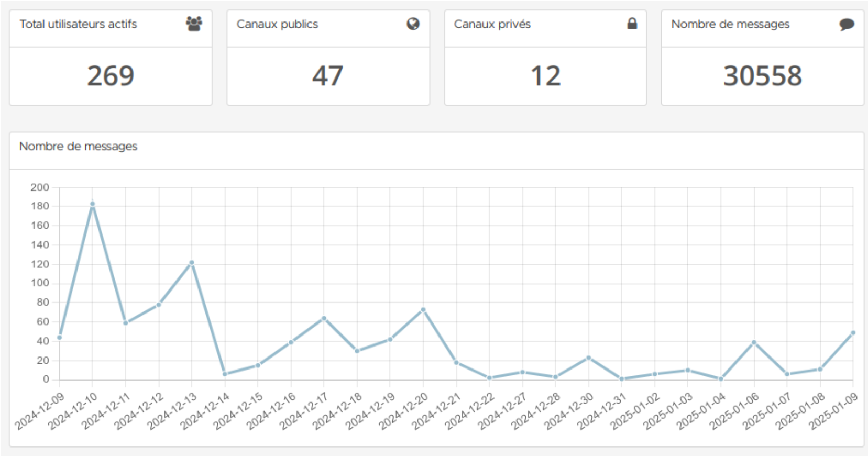Viewport: 868px width, 458px height.
Task: Select the 'Canaux privés' card title
Action: [x=492, y=24]
